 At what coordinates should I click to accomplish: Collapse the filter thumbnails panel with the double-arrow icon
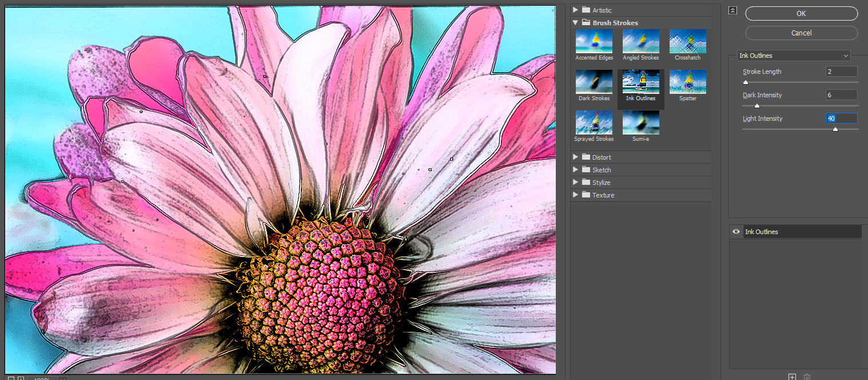click(733, 10)
